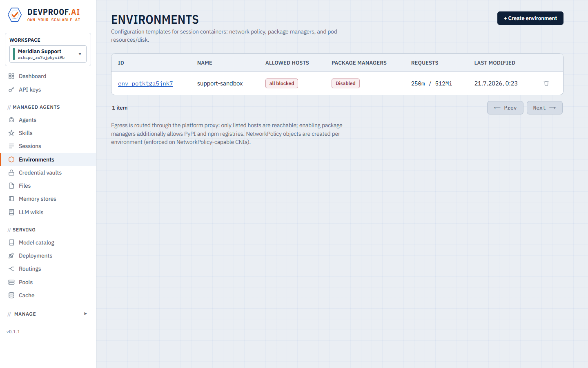
Task: Click the Create environment button
Action: (530, 18)
